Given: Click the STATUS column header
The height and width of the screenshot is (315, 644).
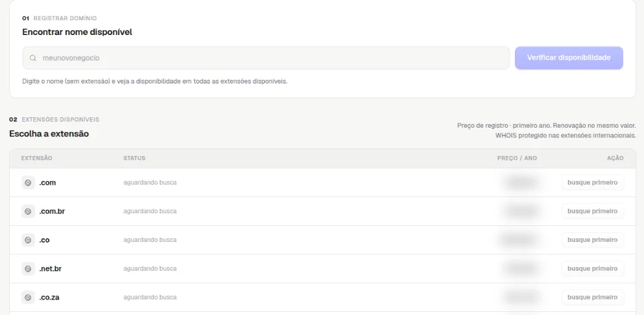Looking at the screenshot, I should [135, 158].
